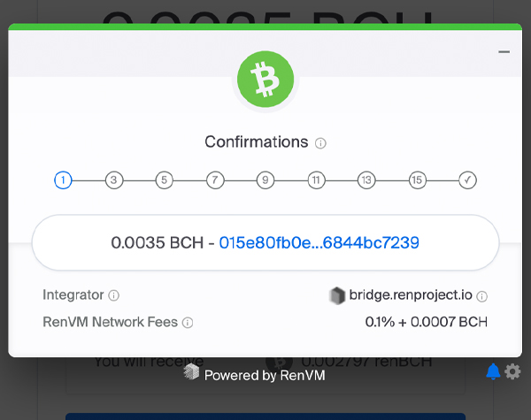
Task: Show RenVM Network Fees info tooltip
Action: (x=188, y=323)
